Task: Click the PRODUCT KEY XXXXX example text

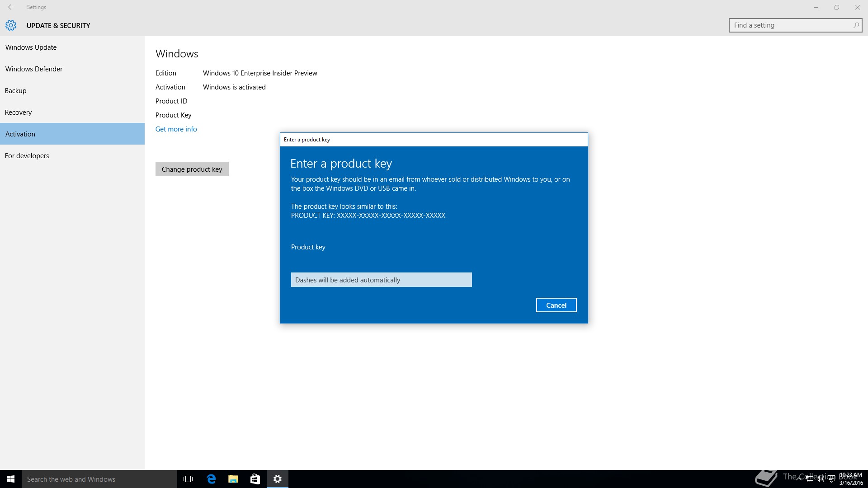Action: [368, 216]
